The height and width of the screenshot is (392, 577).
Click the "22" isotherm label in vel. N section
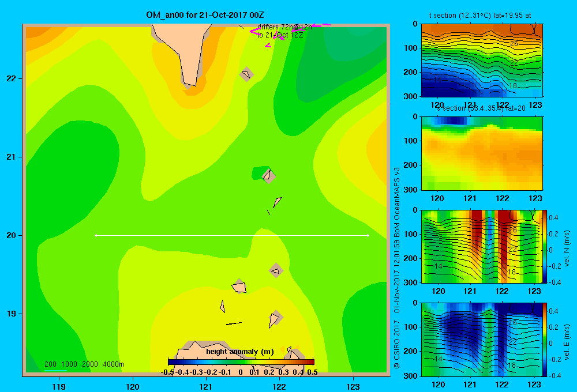tap(513, 250)
